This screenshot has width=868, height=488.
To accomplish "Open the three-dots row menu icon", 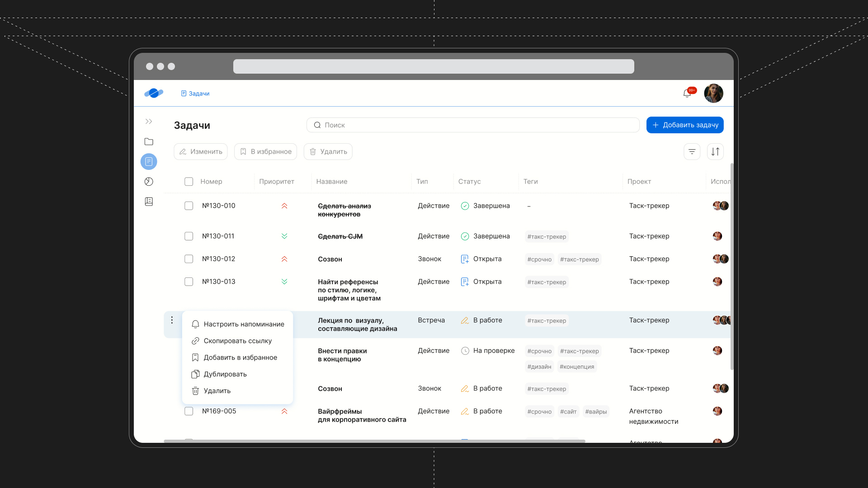I will (172, 320).
